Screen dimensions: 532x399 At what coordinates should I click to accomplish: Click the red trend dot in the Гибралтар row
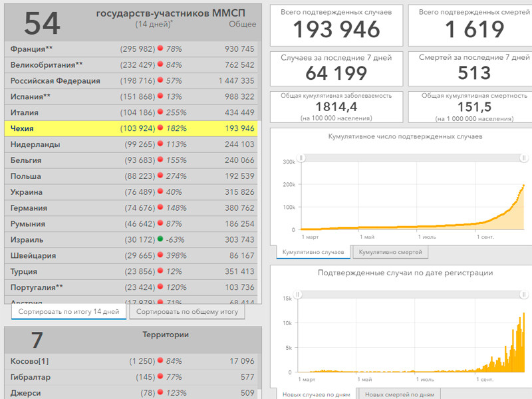click(160, 377)
